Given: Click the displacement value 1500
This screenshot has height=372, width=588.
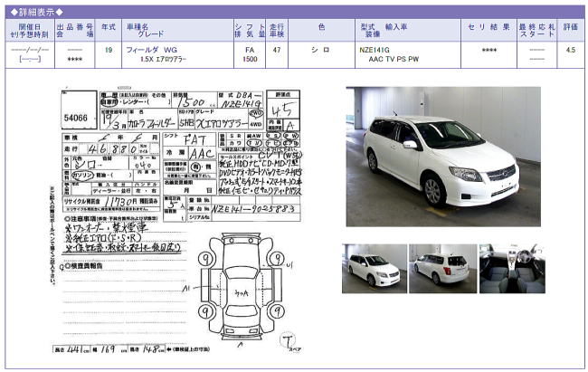Looking at the screenshot, I should (x=250, y=59).
